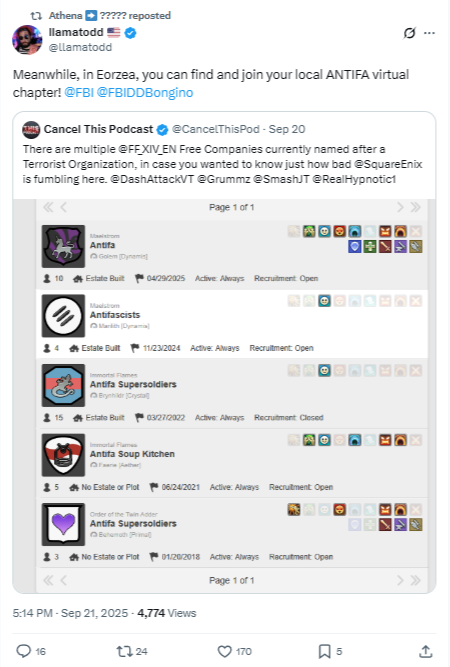Share the tweet with the upload icon
450x667 pixels.
pos(425,651)
